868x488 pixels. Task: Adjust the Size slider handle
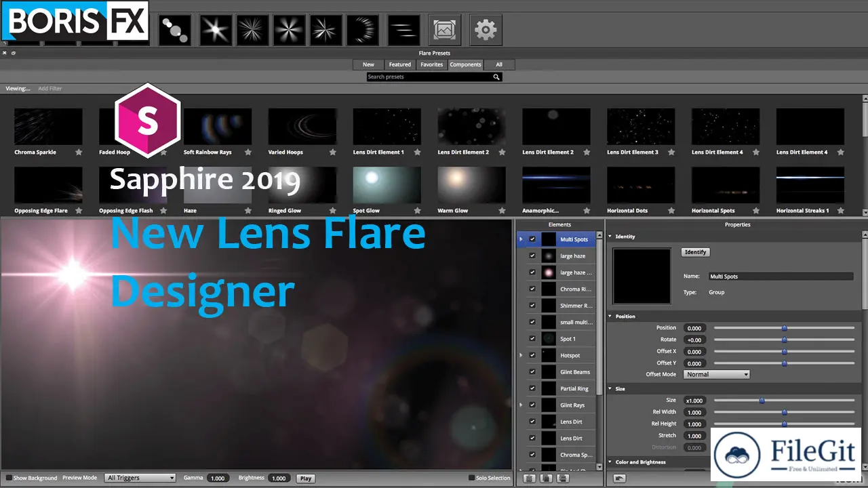click(x=762, y=401)
